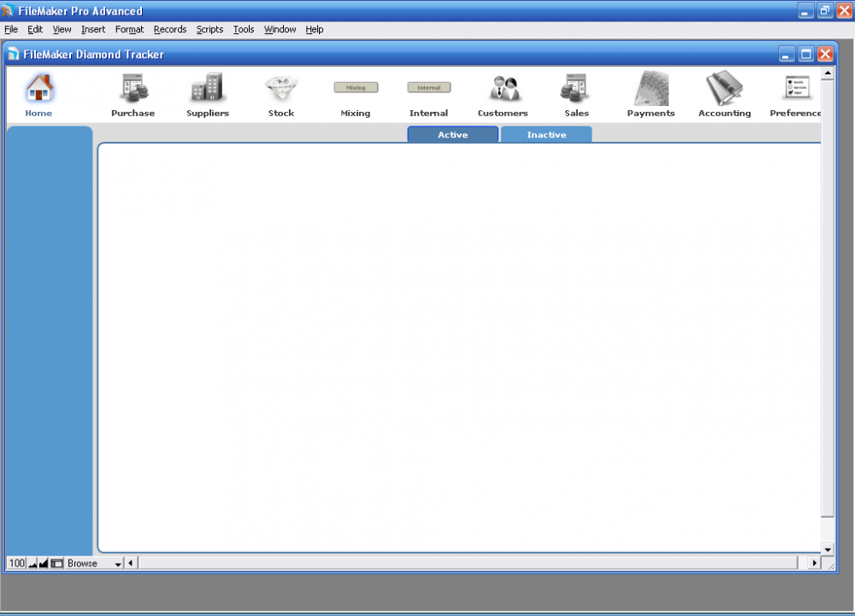Screen dimensions: 855x616
Task: Open the Scripts menu
Action: (210, 29)
